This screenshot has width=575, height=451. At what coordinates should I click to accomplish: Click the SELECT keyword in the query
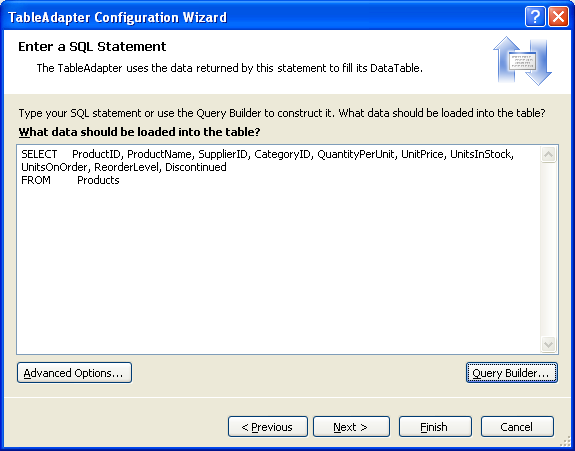pyautogui.click(x=39, y=154)
